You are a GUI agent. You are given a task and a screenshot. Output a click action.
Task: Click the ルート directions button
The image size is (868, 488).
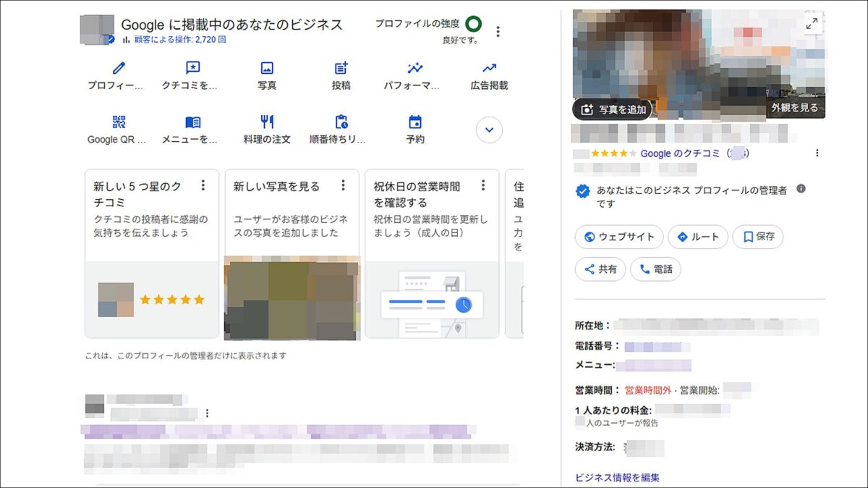[x=697, y=237]
